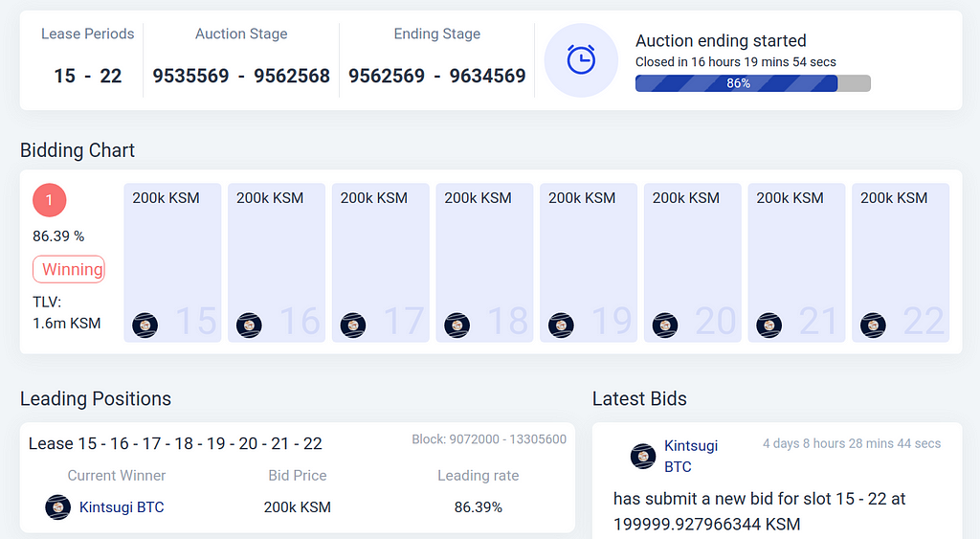The height and width of the screenshot is (539, 980).
Task: Click the 86% auction progress bar
Action: click(x=752, y=83)
